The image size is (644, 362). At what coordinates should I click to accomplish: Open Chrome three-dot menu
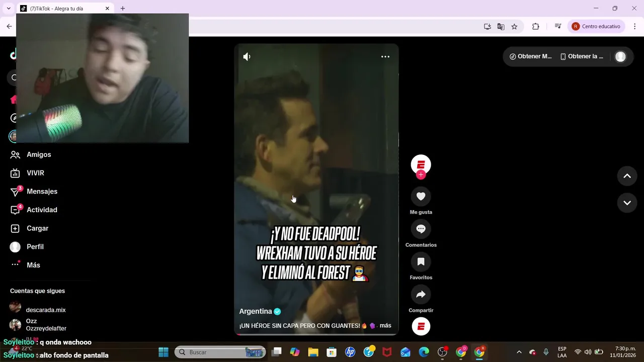pyautogui.click(x=634, y=27)
